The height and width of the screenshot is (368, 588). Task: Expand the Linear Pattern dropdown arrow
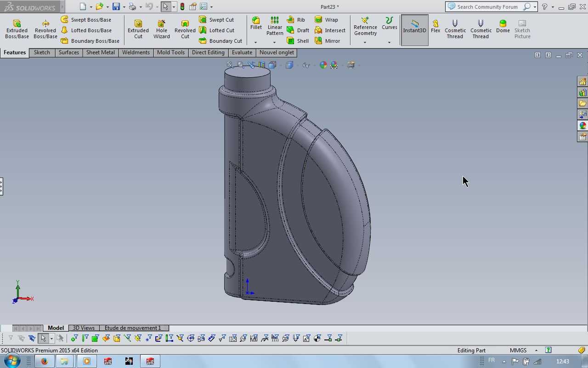(x=275, y=42)
